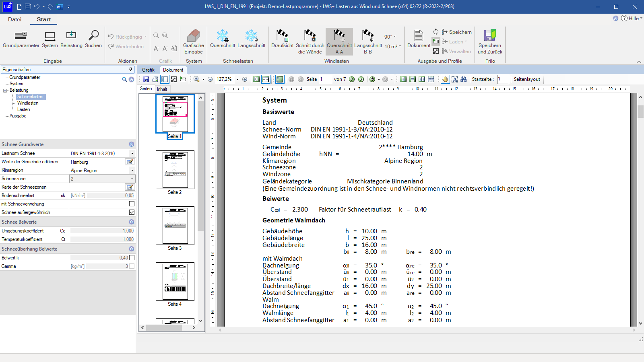Open the Belastung input
This screenshot has width=644, height=362.
(71, 39)
